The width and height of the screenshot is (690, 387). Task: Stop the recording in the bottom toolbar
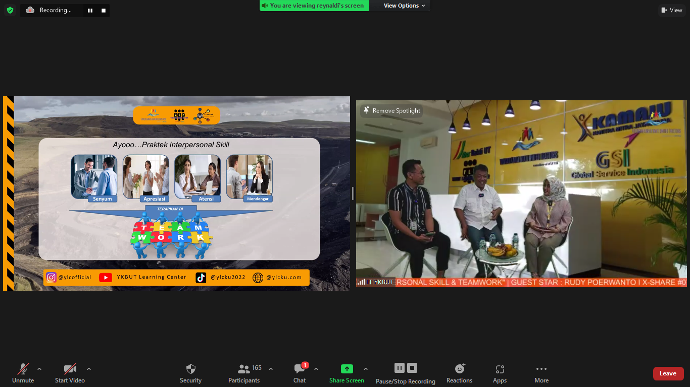(412, 368)
